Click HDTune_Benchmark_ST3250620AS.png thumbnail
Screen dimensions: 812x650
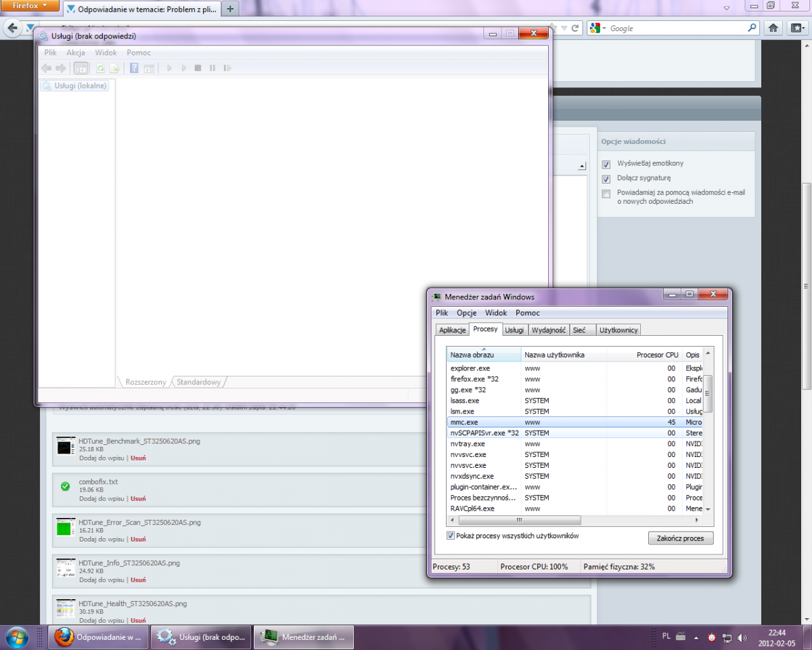click(66, 446)
